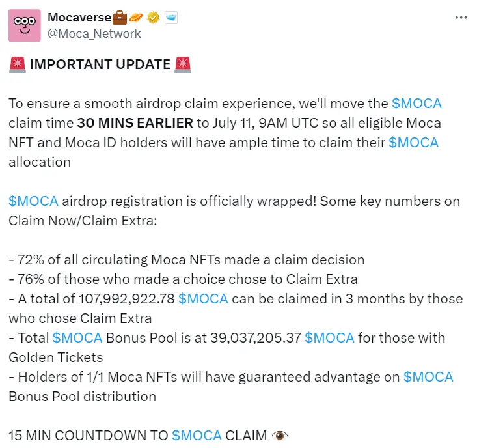Click $MOCA cashtag after 39,037,205.37
The height and width of the screenshot is (448, 477).
click(x=329, y=337)
